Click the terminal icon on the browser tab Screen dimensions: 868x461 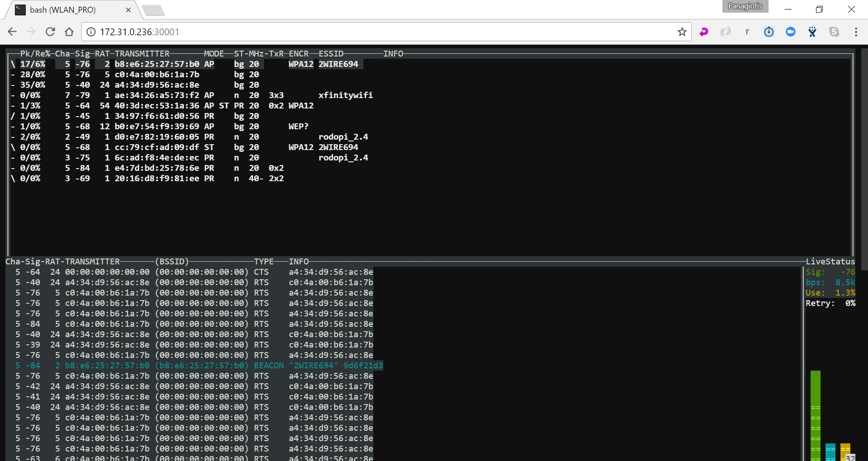pyautogui.click(x=20, y=9)
